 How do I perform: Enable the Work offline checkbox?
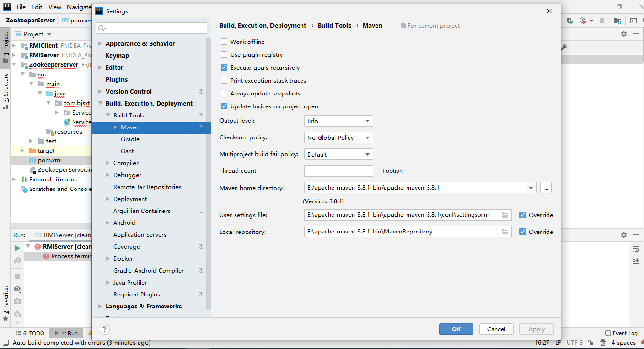coord(224,42)
